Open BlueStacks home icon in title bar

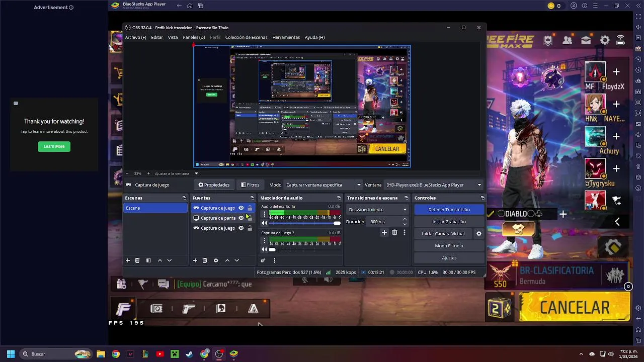(x=190, y=6)
